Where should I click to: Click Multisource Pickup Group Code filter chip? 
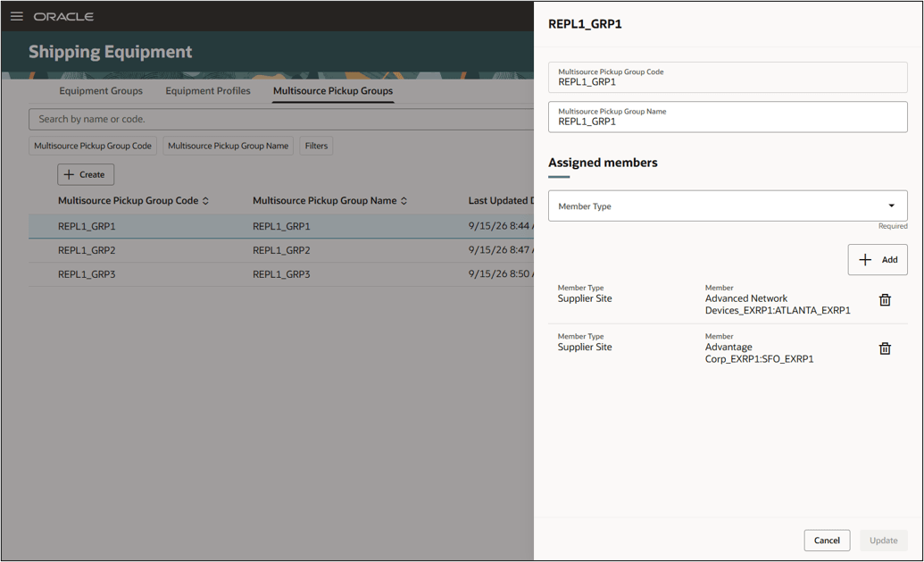point(93,146)
